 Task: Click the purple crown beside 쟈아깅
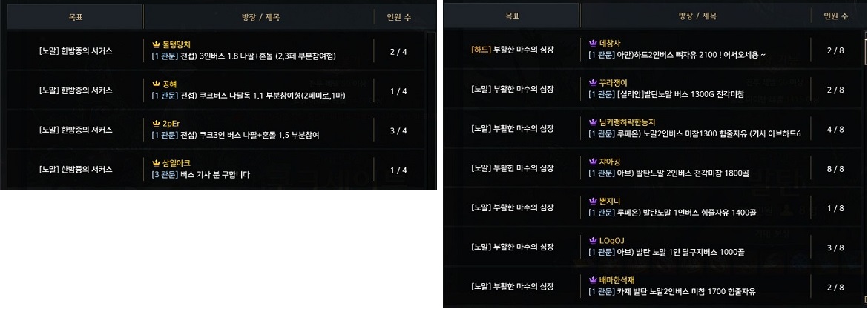(593, 162)
